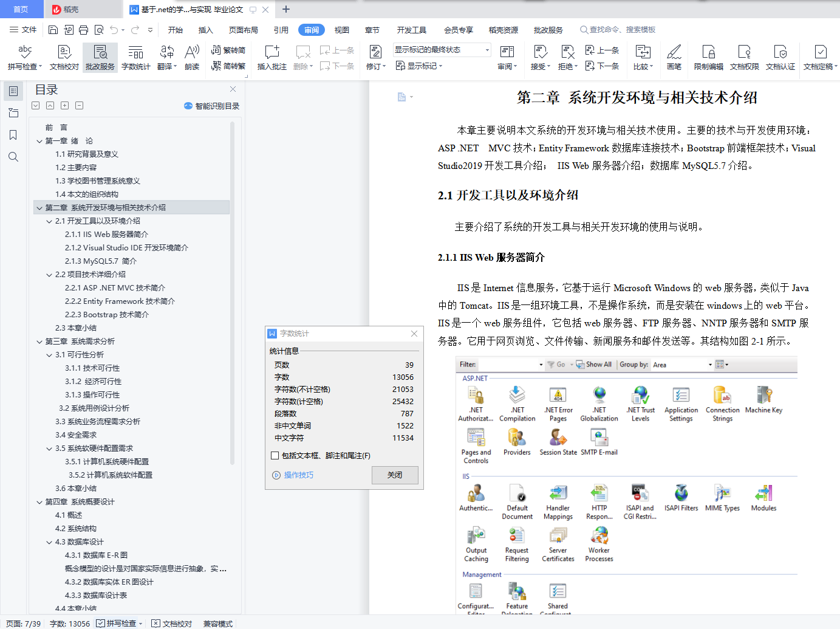Viewport: 840px width, 629px height.
Task: Open the 显示标记 dropdown
Action: tap(419, 66)
